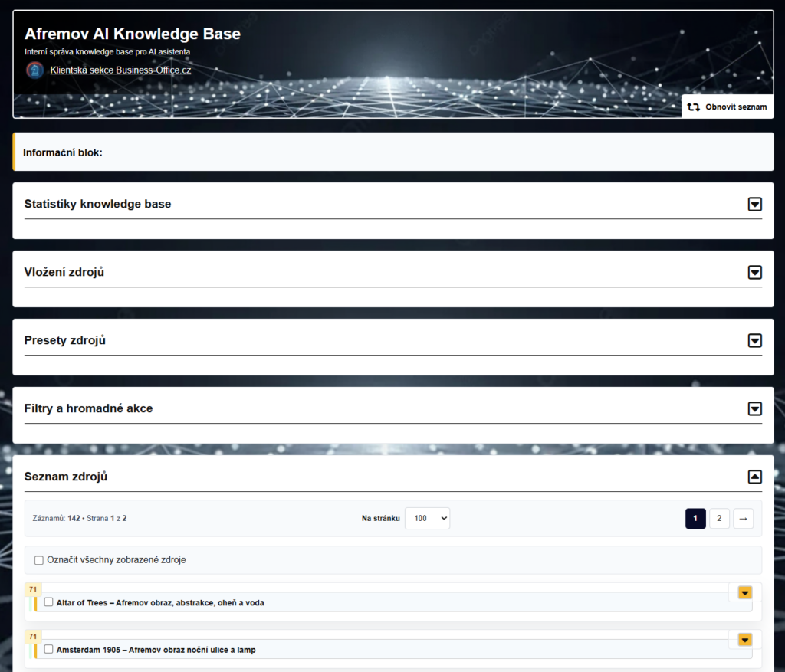Viewport: 785px width, 672px height.
Task: Click the Statistiky knowledge base heading
Action: click(x=97, y=205)
